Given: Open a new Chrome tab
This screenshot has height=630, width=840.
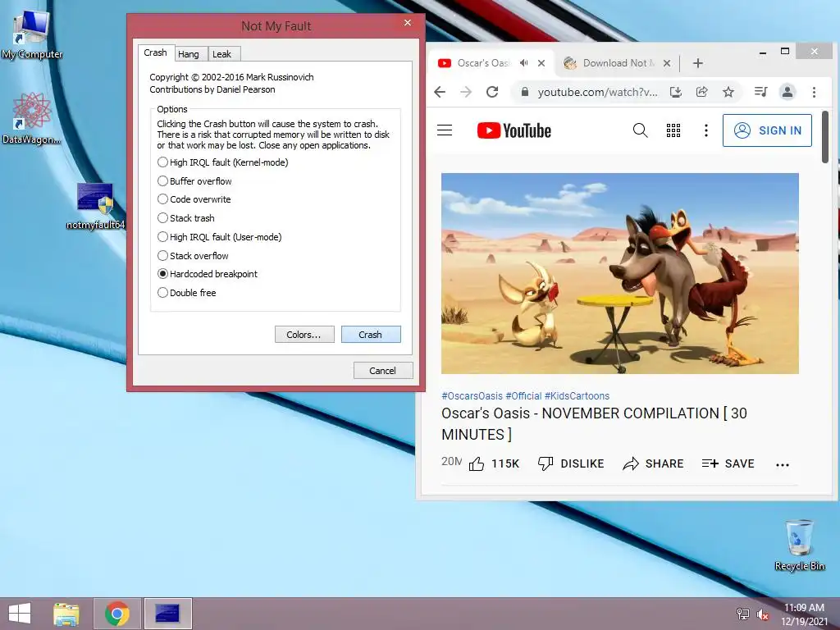Looking at the screenshot, I should click(697, 63).
